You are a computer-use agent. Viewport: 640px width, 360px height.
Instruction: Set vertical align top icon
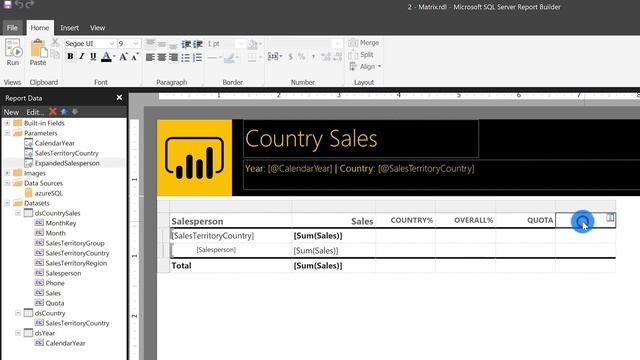150,43
